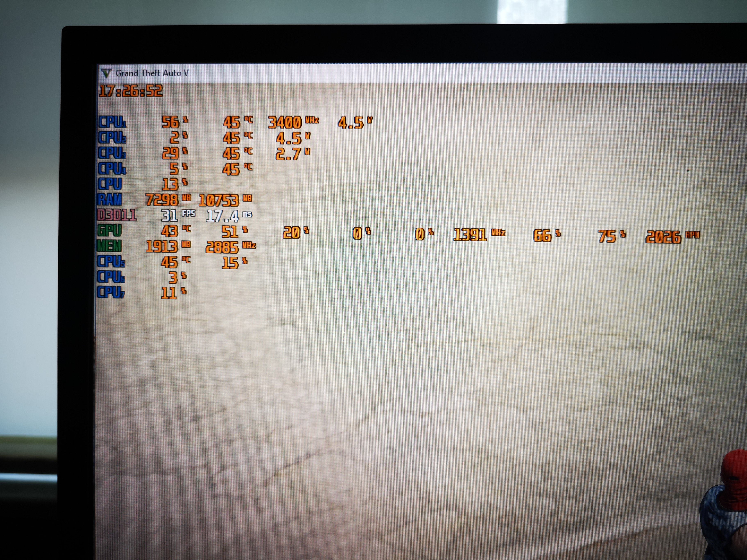Screen dimensions: 747x560
Task: Click the 3 % usage value for CPU6
Action: [x=178, y=278]
